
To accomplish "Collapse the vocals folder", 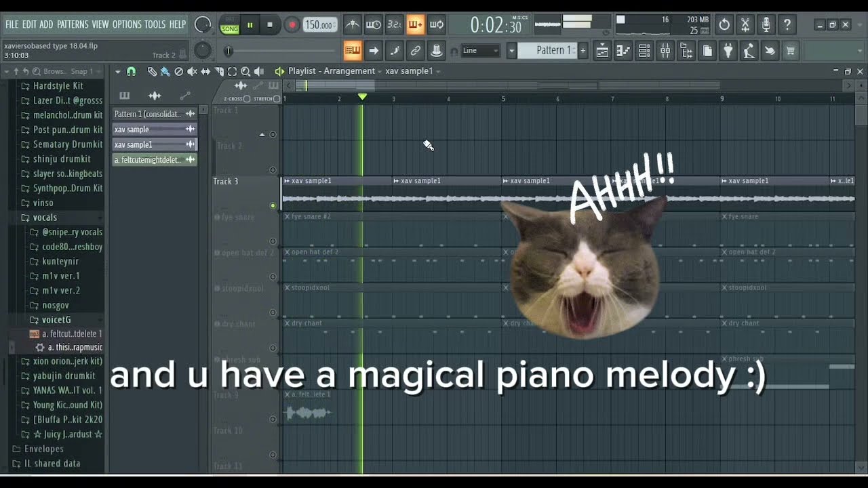I will tap(45, 218).
